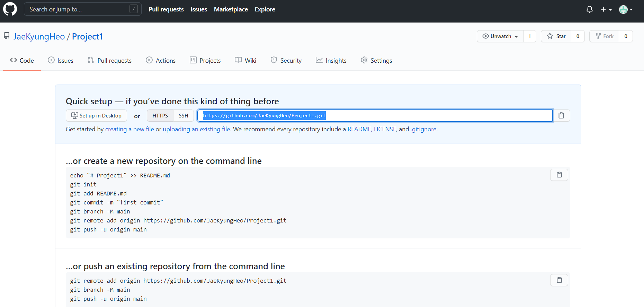Click the Fork button

point(604,36)
